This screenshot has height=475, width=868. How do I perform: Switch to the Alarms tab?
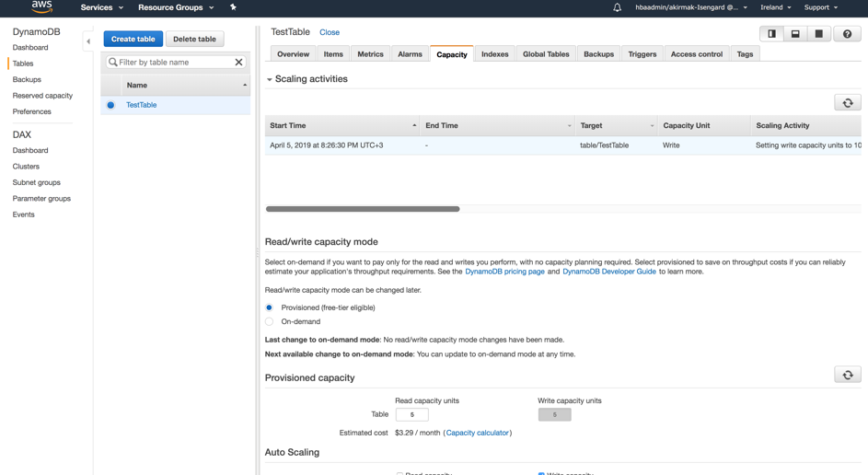[x=410, y=54]
